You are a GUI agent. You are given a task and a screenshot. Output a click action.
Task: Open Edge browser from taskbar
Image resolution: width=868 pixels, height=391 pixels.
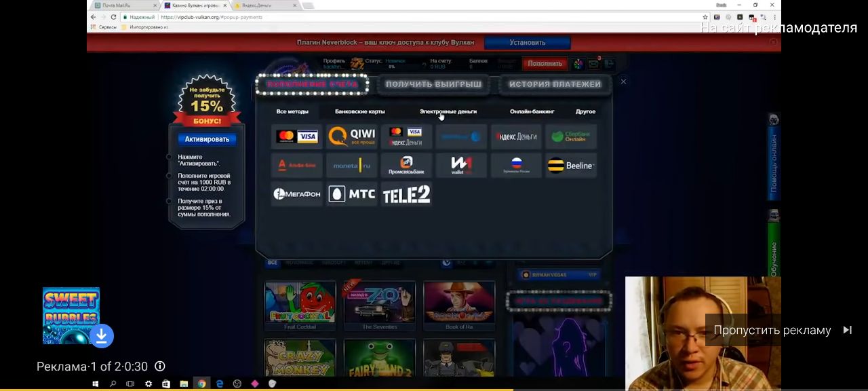tap(220, 384)
